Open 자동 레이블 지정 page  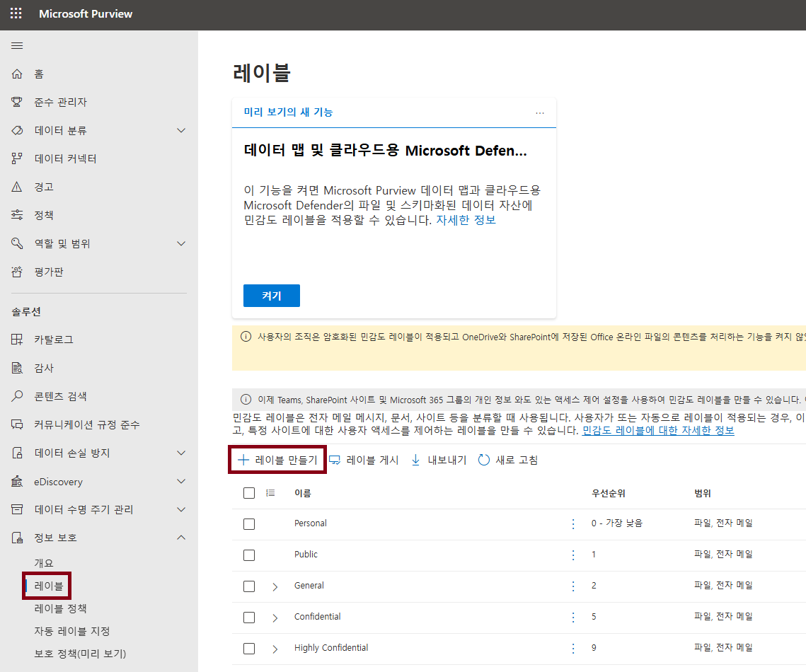pyautogui.click(x=72, y=631)
